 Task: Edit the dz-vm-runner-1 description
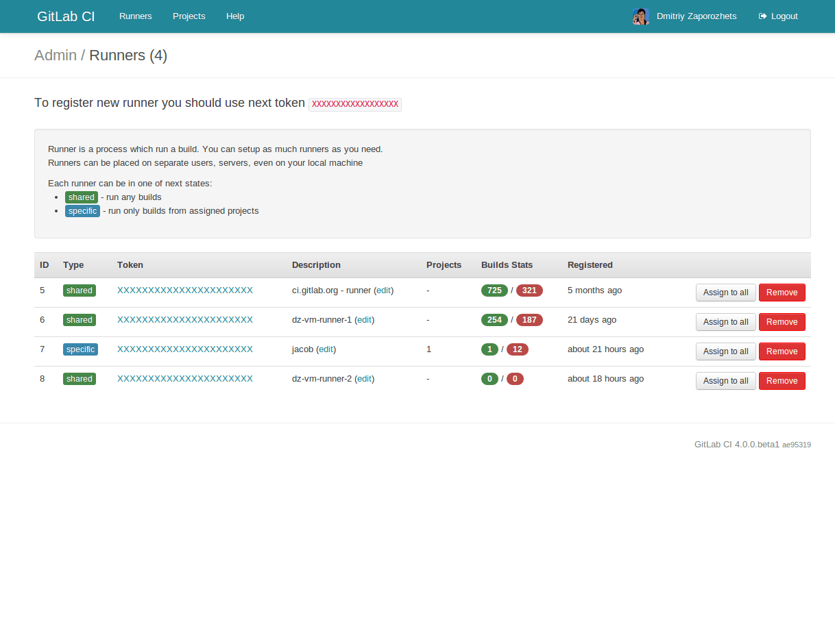pos(365,320)
